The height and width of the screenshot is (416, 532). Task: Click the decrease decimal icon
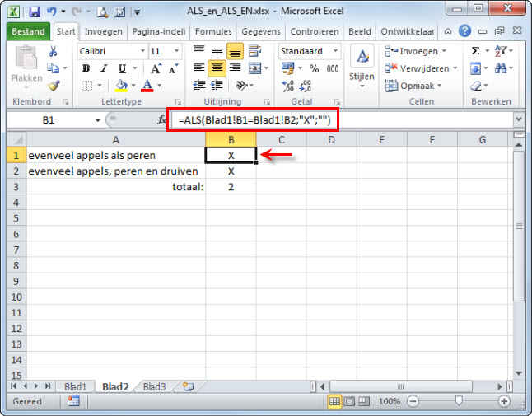click(305, 86)
